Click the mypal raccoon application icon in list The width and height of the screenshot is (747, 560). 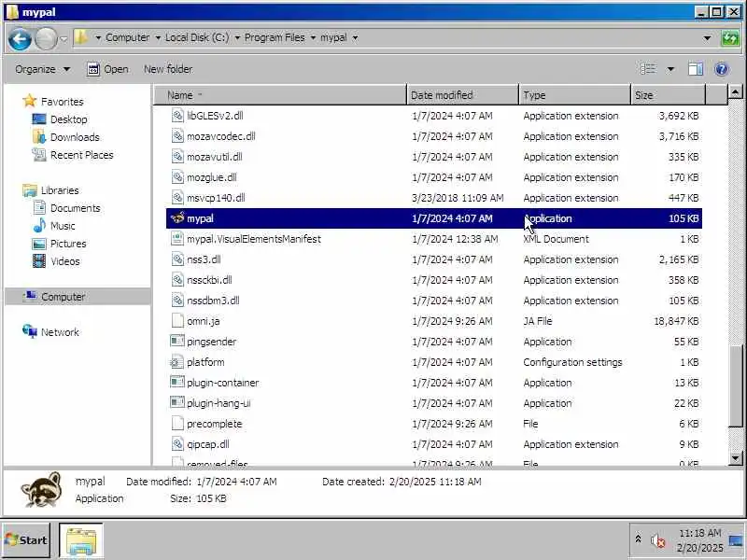(x=177, y=218)
